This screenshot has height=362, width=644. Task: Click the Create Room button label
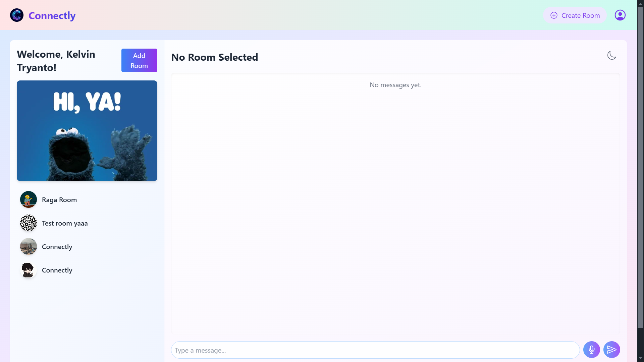(580, 15)
